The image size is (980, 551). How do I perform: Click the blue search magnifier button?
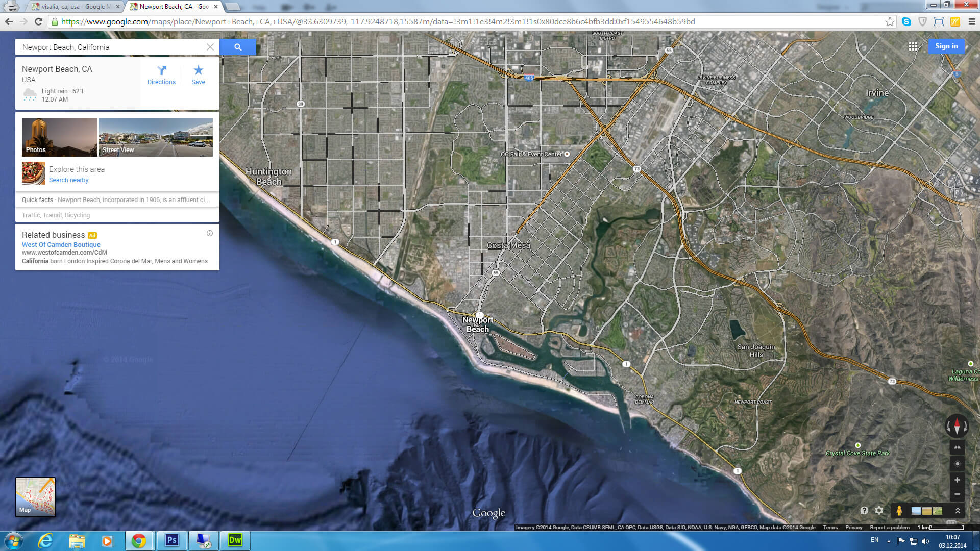238,47
